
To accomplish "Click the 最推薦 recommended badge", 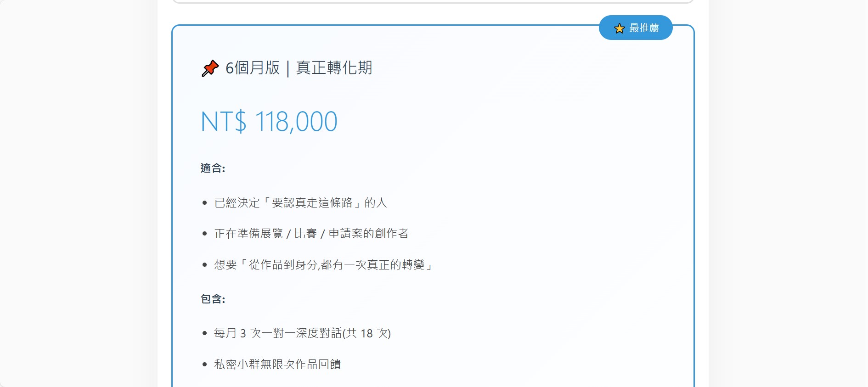I will [x=636, y=28].
